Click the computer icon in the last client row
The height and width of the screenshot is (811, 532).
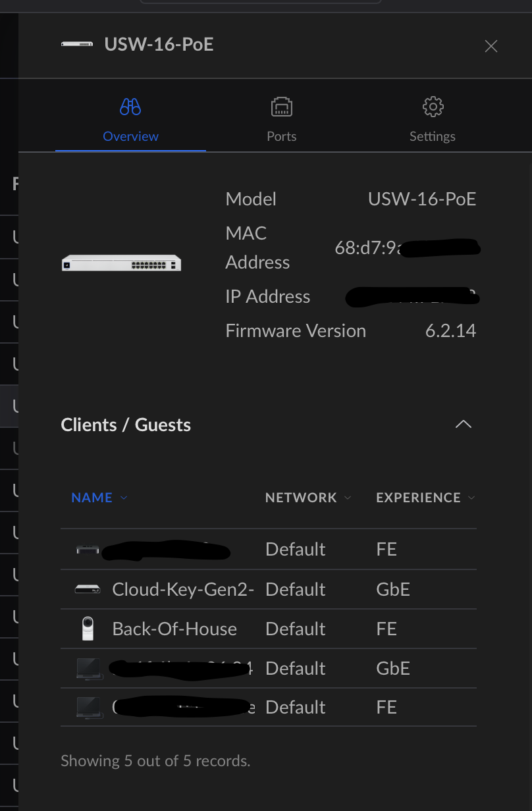[89, 708]
